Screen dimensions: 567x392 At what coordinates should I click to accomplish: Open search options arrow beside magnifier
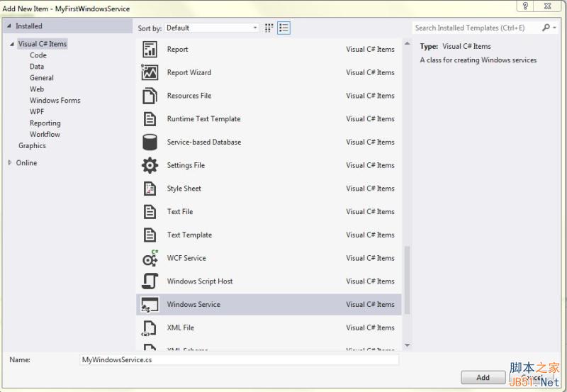(554, 28)
